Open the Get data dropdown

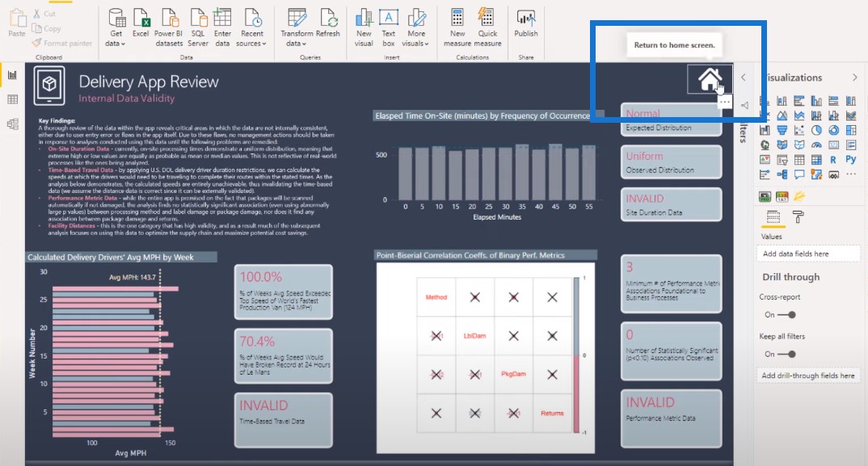coord(116,27)
